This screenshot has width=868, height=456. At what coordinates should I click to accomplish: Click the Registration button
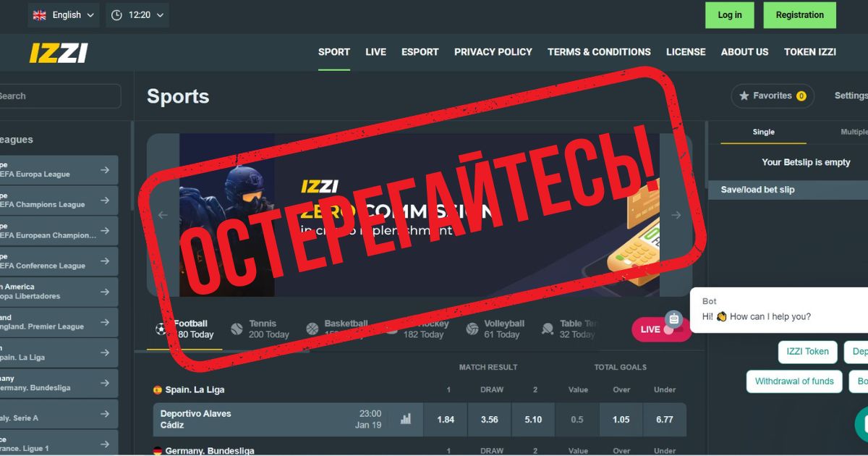pyautogui.click(x=800, y=15)
